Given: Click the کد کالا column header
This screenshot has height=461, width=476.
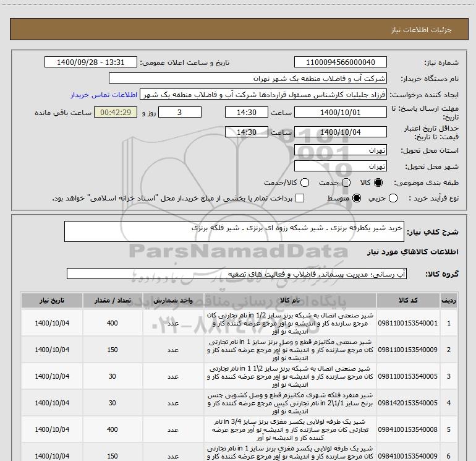Looking at the screenshot, I should pos(408,300).
